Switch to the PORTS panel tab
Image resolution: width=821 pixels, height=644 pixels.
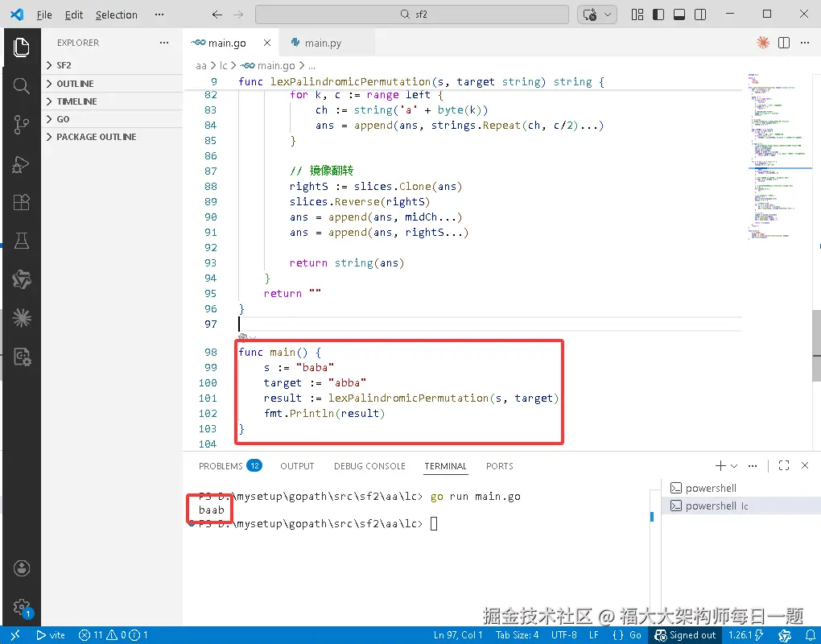pos(500,466)
